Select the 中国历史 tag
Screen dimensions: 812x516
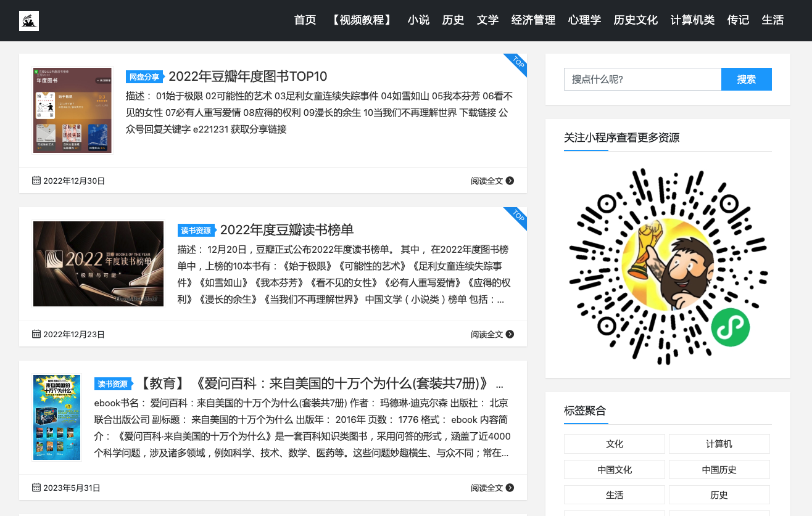719,470
